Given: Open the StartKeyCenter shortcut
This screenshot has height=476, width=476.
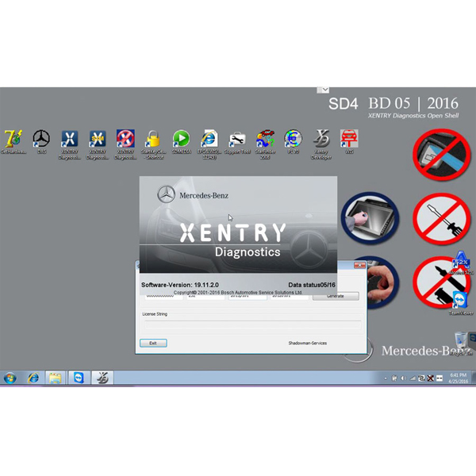Looking at the screenshot, I should coord(153,140).
